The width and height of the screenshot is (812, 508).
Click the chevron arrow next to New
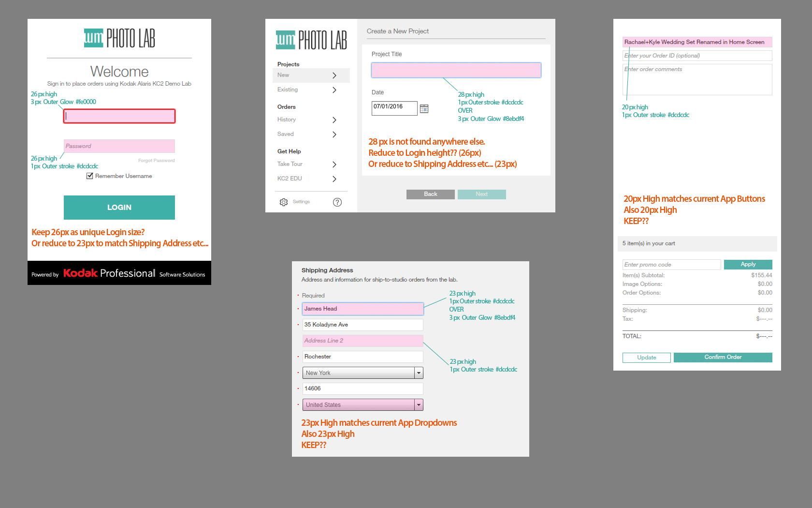[x=334, y=75]
